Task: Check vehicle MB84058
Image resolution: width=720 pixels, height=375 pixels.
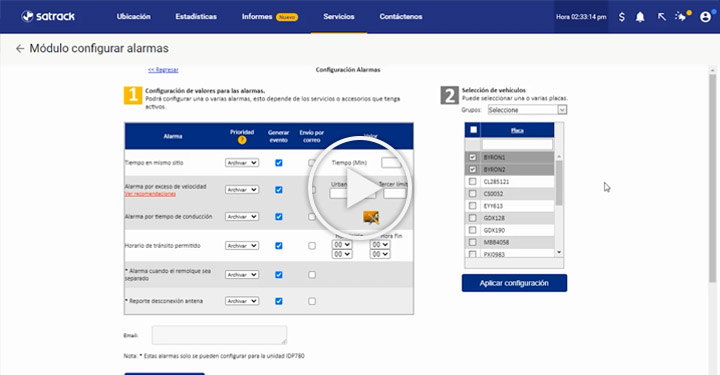Action: [x=472, y=242]
